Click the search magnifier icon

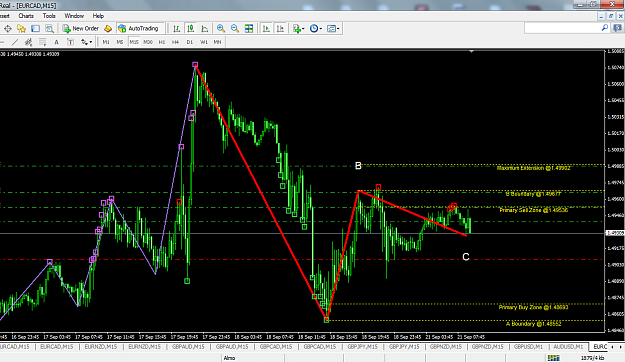point(605,28)
